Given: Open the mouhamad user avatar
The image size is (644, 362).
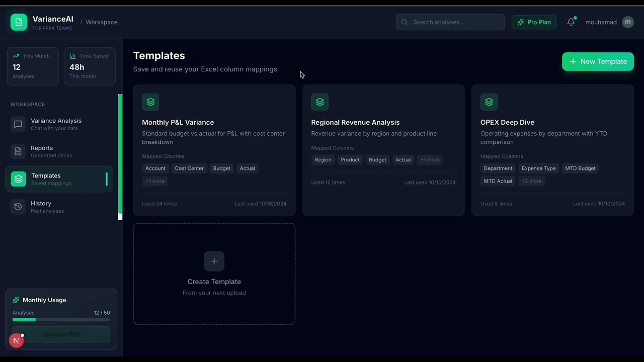Looking at the screenshot, I should (628, 22).
